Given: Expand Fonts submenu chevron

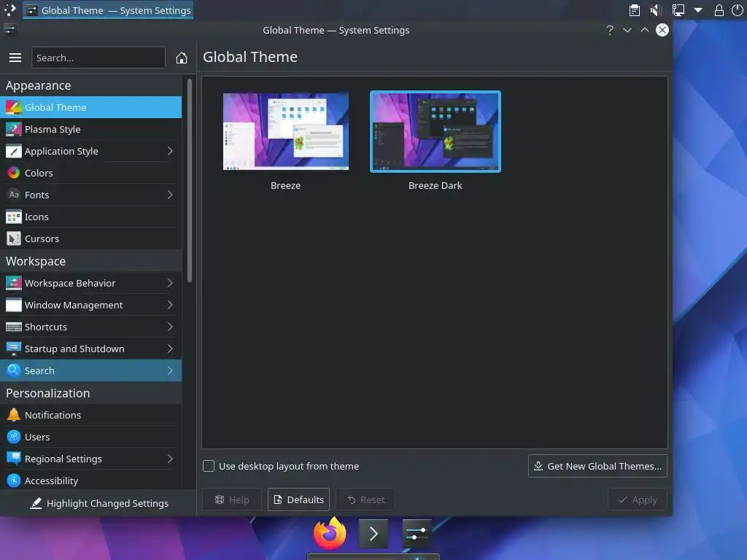Looking at the screenshot, I should [170, 195].
